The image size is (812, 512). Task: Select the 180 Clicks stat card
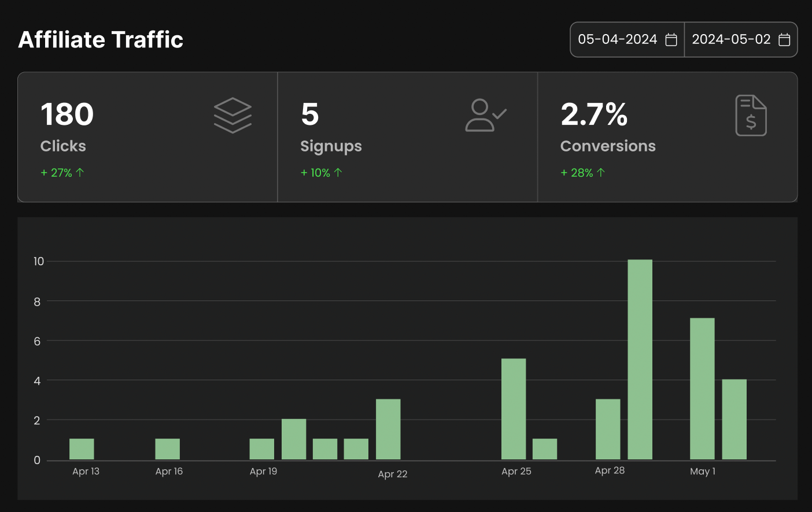click(147, 137)
